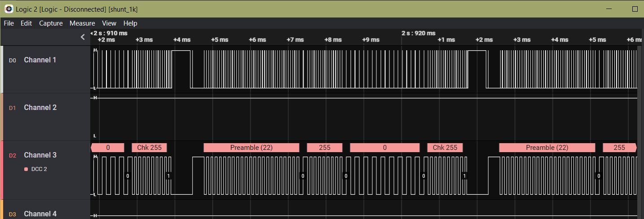Select the D1 Channel 2 label
This screenshot has height=219, width=644.
click(40, 108)
